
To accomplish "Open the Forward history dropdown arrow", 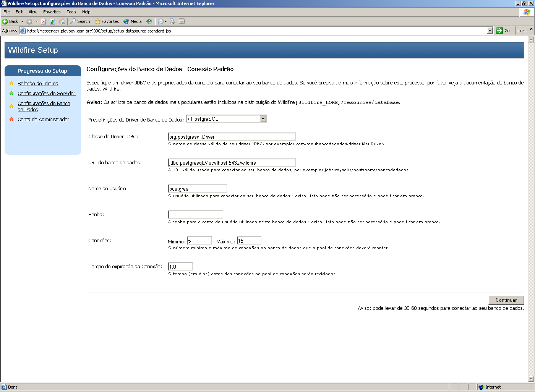I will point(36,21).
